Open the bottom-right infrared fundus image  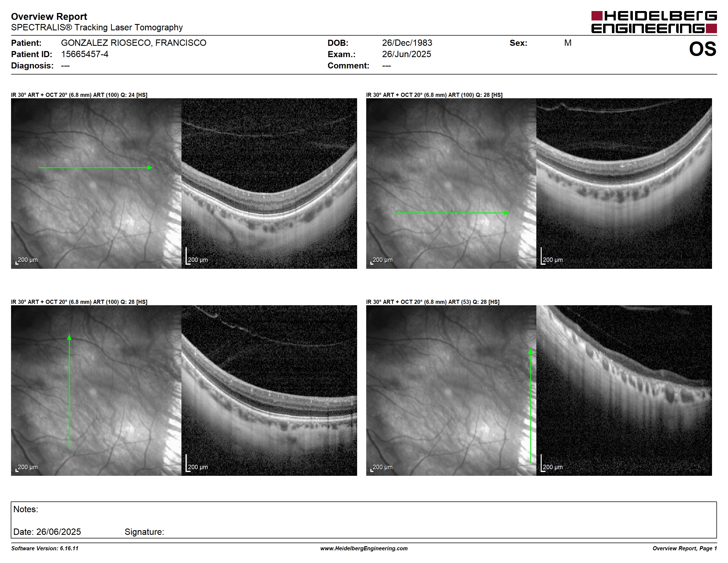(x=451, y=391)
